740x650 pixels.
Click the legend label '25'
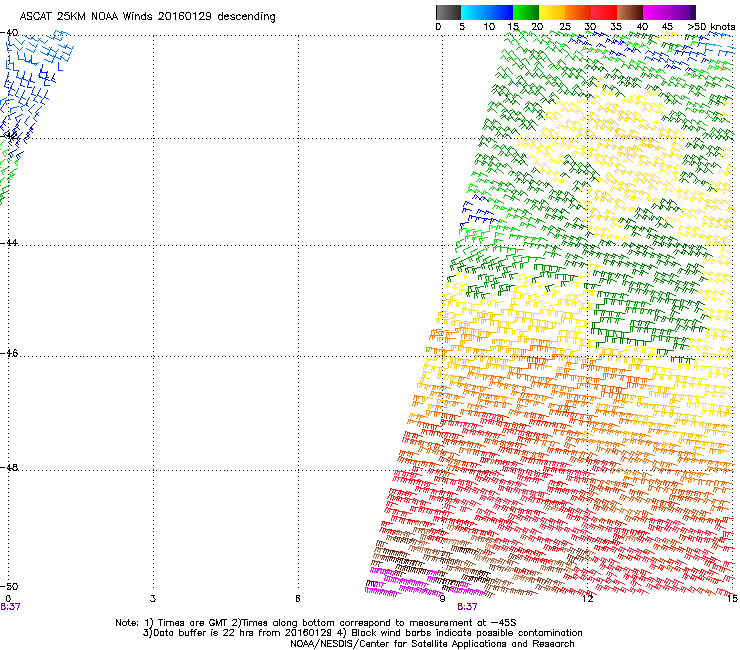tap(565, 27)
